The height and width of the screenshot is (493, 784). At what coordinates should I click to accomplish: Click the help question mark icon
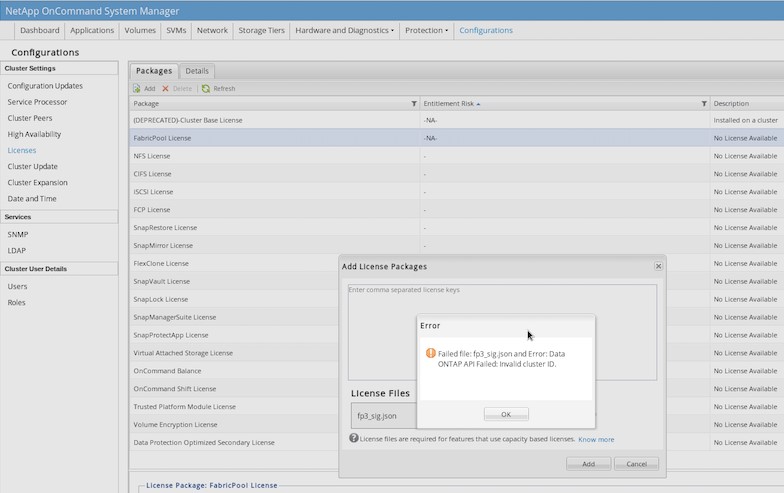click(x=353, y=438)
